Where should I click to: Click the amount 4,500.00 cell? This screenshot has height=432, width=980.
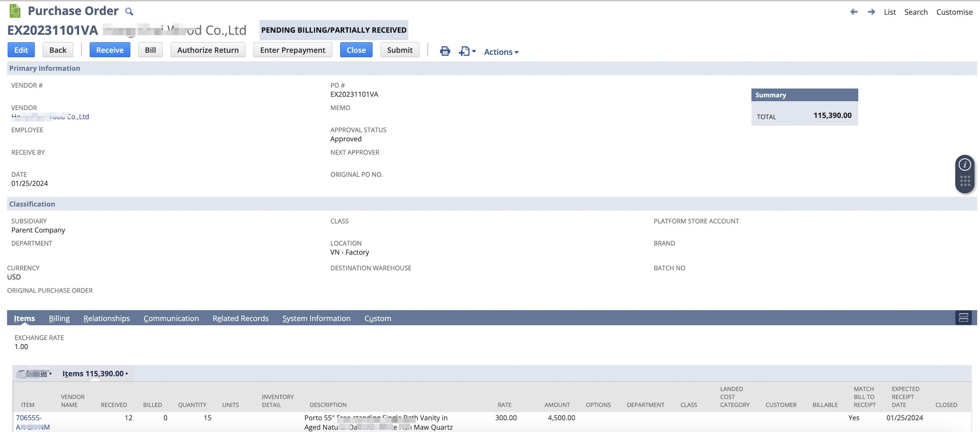[x=561, y=418]
